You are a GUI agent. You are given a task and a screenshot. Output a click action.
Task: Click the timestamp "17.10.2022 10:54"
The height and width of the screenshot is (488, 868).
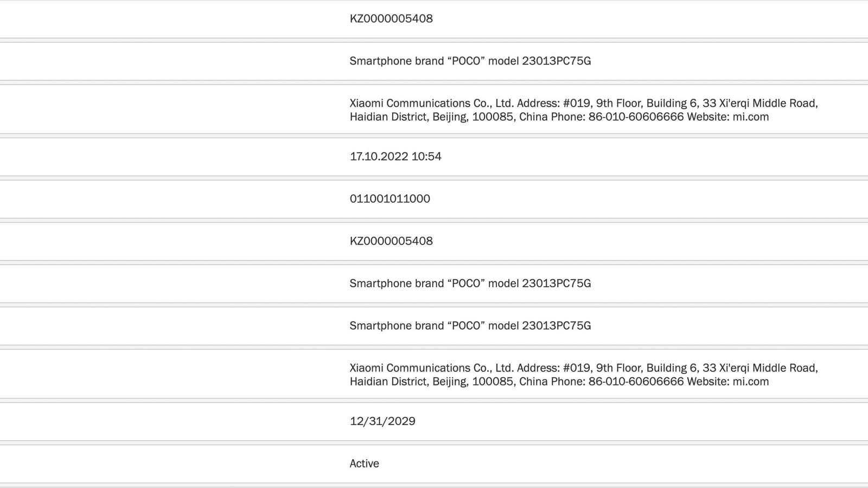[395, 157]
